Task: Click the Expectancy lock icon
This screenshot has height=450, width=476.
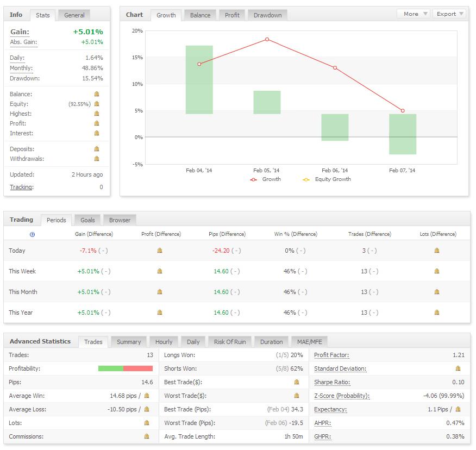Action: (458, 409)
